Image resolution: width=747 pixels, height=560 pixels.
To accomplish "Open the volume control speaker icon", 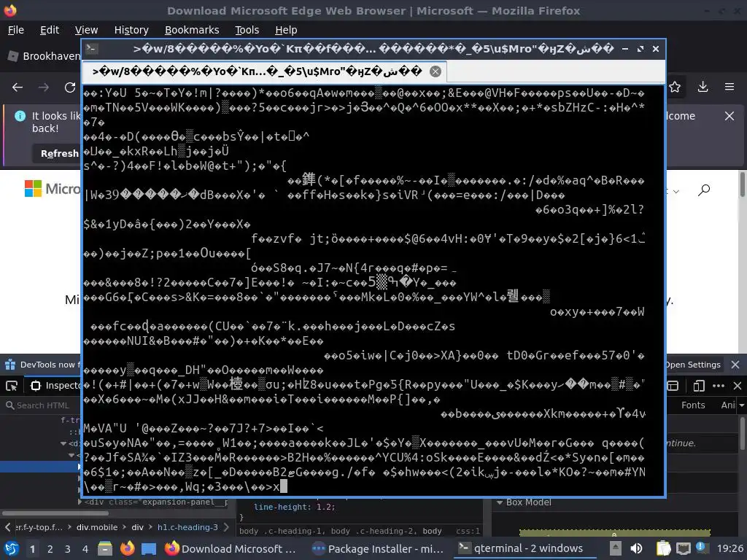I will (636, 548).
